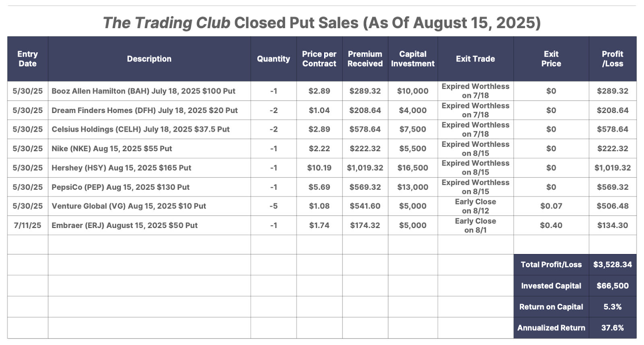
Task: Click Venture Global Early Close on 8/12 cell
Action: pyautogui.click(x=475, y=206)
